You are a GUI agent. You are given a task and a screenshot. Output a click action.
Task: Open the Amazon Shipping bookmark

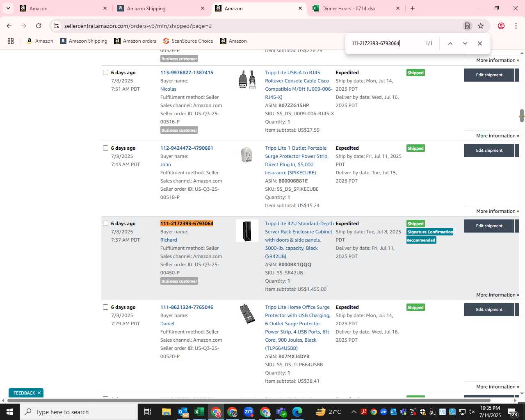pyautogui.click(x=84, y=41)
